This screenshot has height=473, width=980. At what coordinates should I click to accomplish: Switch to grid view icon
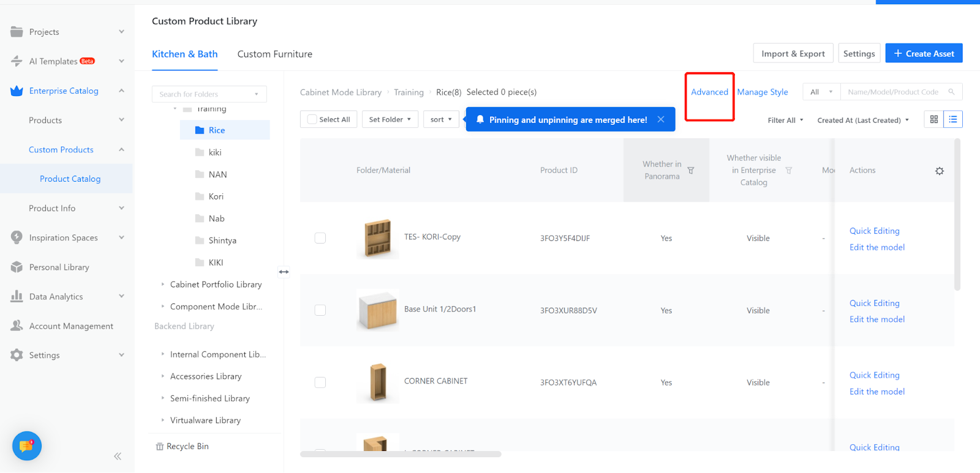933,119
